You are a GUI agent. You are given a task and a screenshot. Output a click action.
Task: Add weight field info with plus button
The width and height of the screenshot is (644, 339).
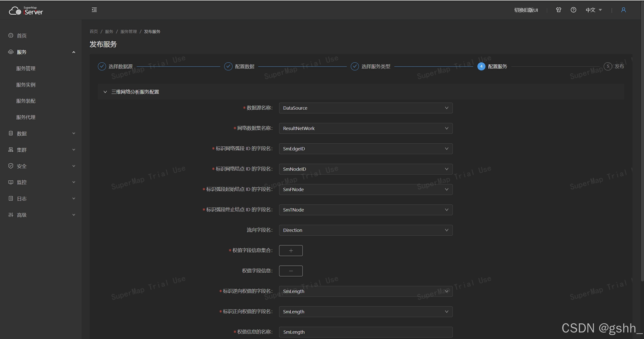pos(291,250)
